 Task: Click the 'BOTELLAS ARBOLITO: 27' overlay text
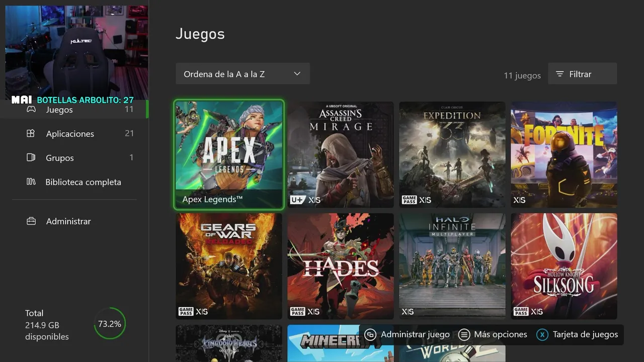coord(85,100)
